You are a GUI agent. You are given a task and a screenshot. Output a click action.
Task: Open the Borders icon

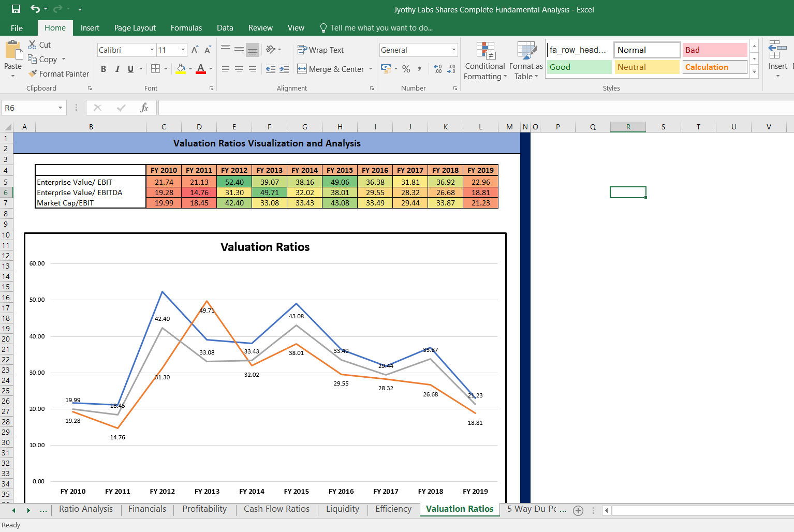pos(155,69)
